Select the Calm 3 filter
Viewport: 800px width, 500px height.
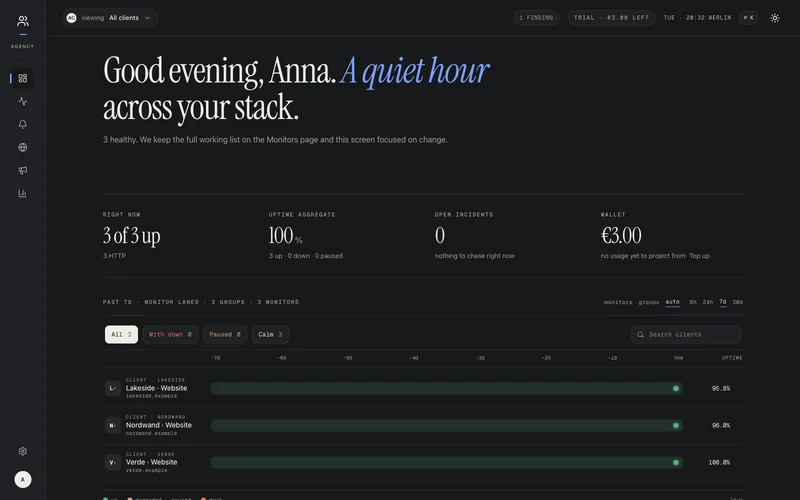(x=270, y=335)
